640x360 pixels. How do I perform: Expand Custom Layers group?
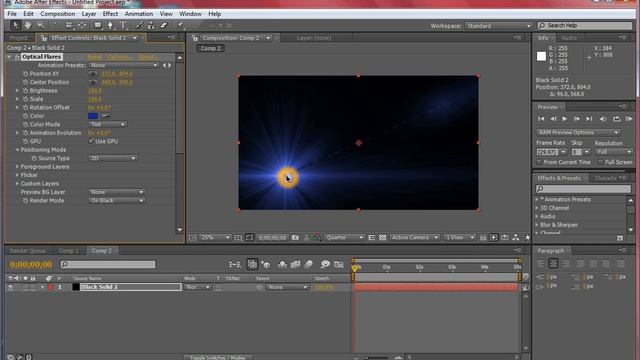pos(17,184)
